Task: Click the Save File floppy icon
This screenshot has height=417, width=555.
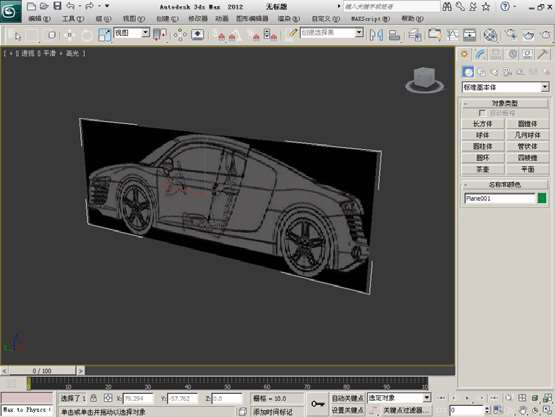Action: coord(57,6)
